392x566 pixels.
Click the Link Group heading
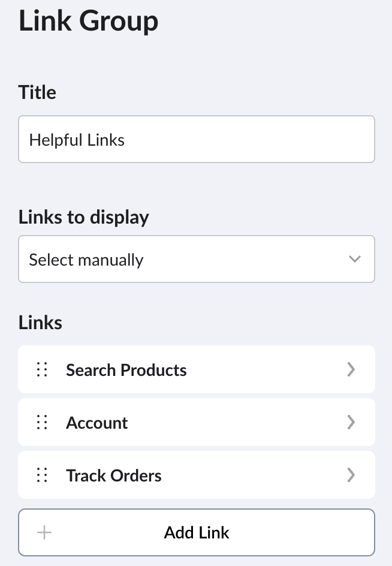click(x=88, y=20)
